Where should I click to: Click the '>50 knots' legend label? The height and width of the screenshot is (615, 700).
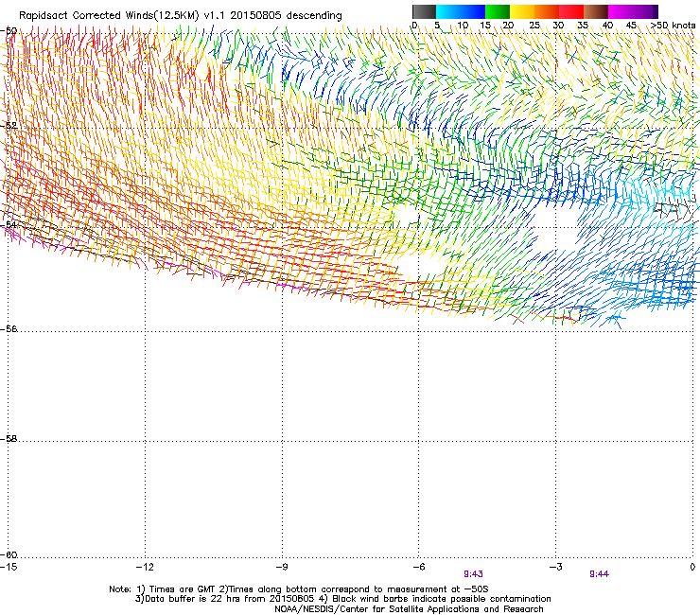coord(673,26)
